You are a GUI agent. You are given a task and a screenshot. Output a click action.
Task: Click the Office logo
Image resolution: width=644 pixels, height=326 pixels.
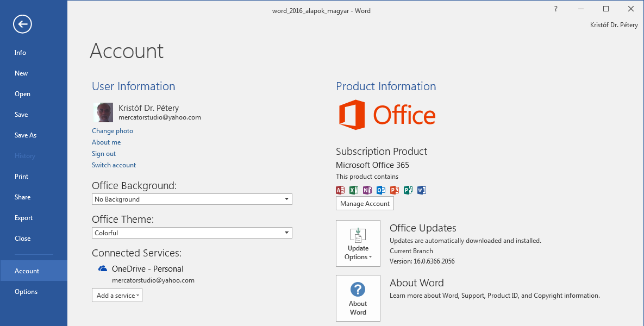coord(387,115)
